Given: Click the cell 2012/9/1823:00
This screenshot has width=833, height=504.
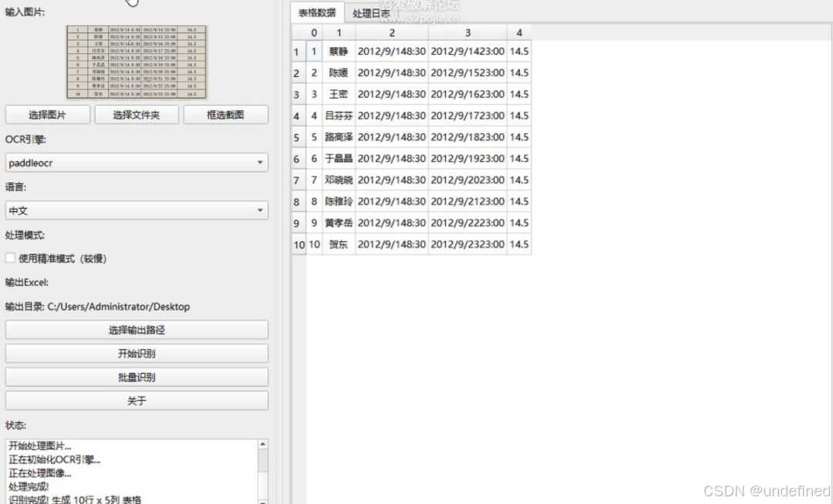Looking at the screenshot, I should [467, 137].
